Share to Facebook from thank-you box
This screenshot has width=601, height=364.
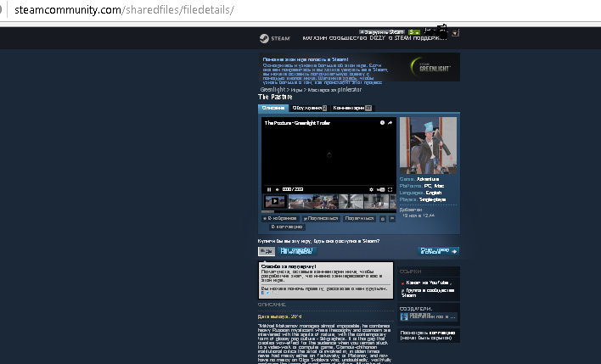[263, 293]
